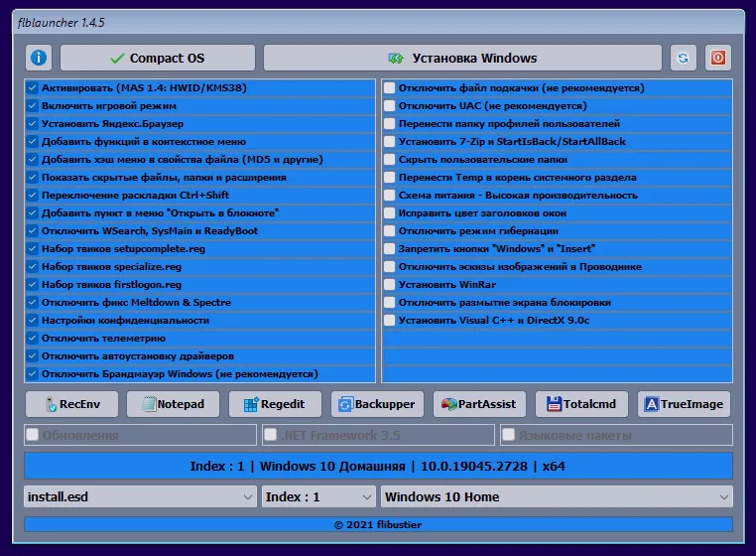Uncheck Добавить пункт 'Открыть в блокноте'
This screenshot has height=556, width=756.
tap(33, 212)
